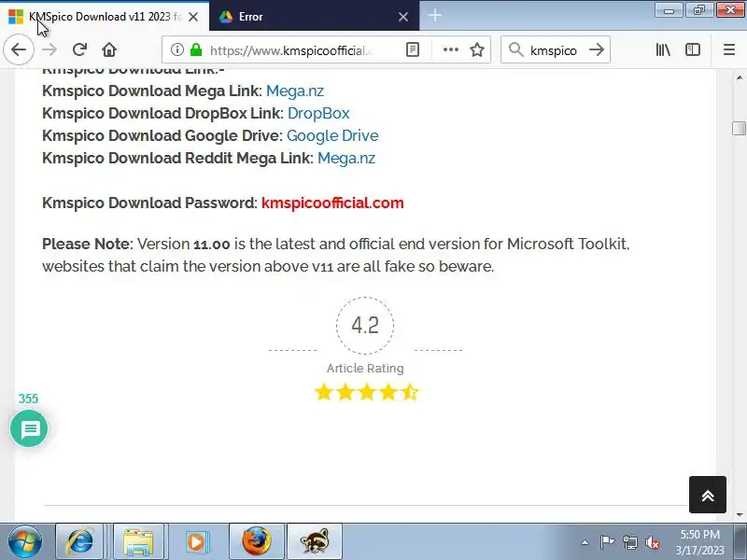Open the Windows Start menu
This screenshot has height=560, width=747.
pos(25,541)
